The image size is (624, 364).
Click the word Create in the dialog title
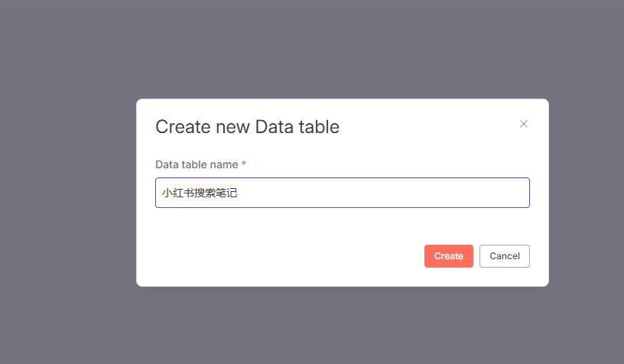pyautogui.click(x=180, y=127)
